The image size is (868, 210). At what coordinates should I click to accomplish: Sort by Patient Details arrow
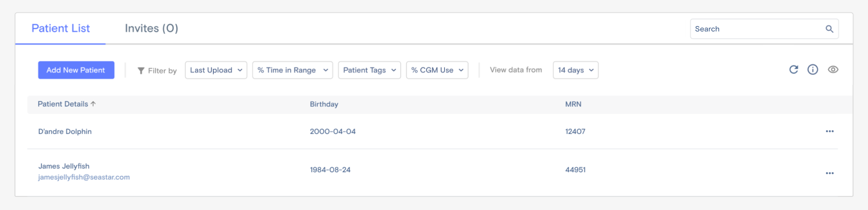[93, 104]
